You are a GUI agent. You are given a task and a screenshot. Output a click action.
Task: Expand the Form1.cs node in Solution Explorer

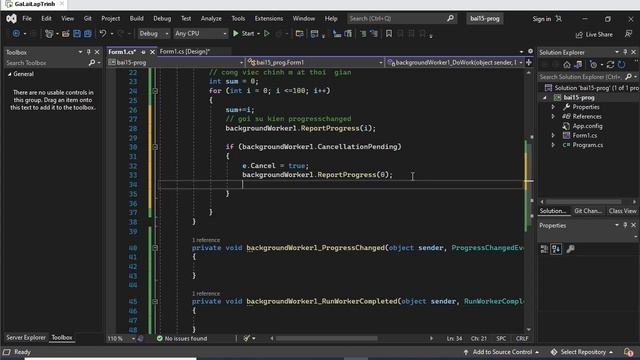point(553,135)
